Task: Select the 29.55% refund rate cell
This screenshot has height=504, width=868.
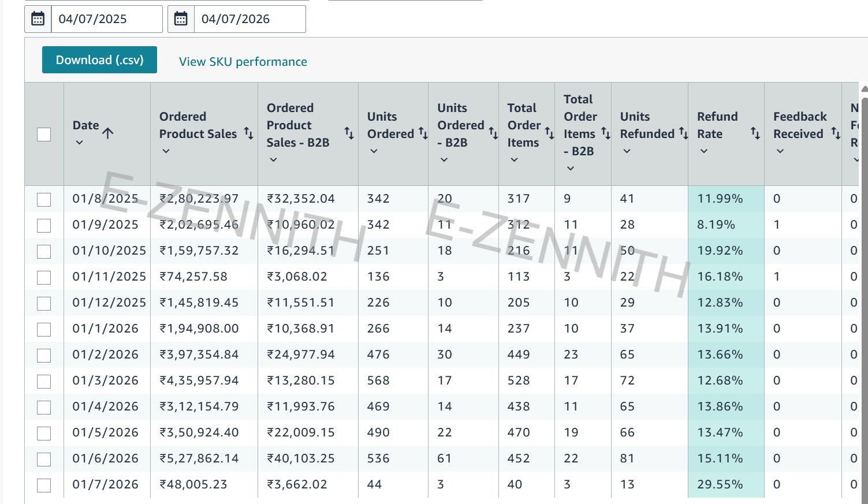Action: point(726,484)
